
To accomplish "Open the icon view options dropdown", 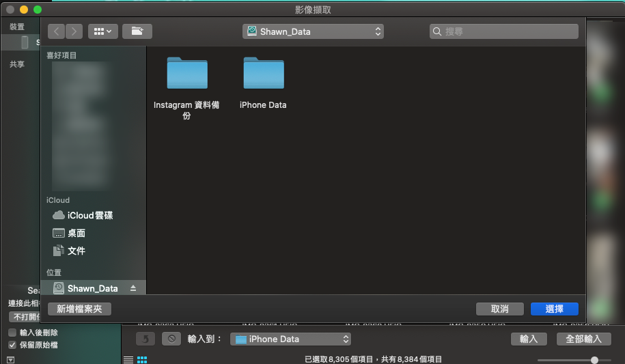I will point(103,31).
